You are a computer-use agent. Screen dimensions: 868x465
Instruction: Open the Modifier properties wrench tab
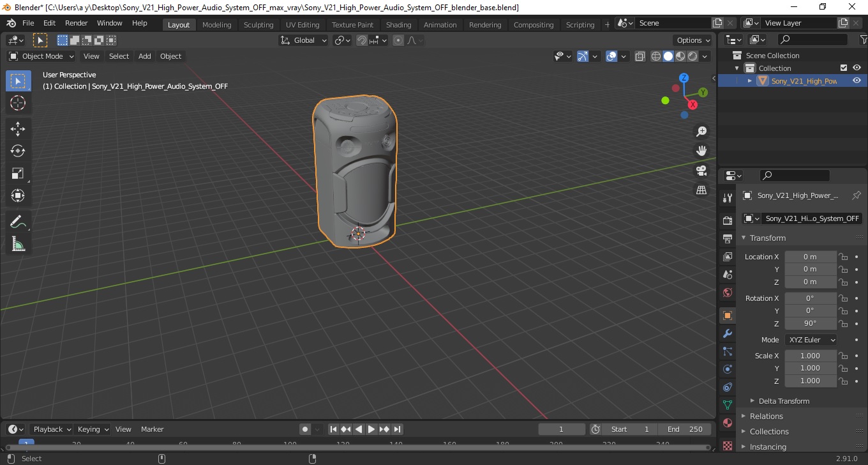727,333
